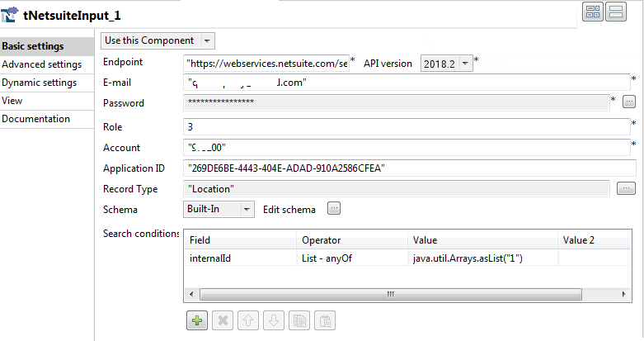The image size is (644, 341).
Task: Select Basic settings tab
Action: (x=47, y=46)
